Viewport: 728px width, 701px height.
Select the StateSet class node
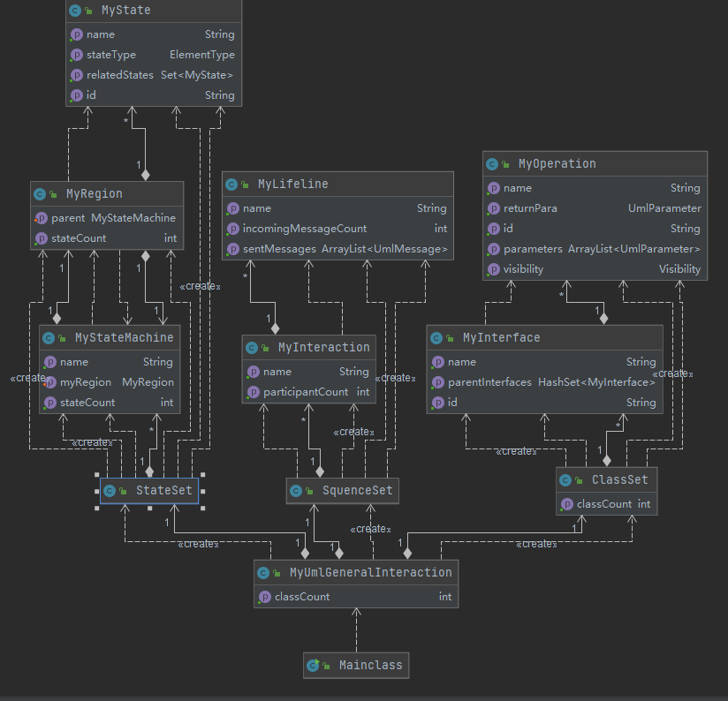149,491
